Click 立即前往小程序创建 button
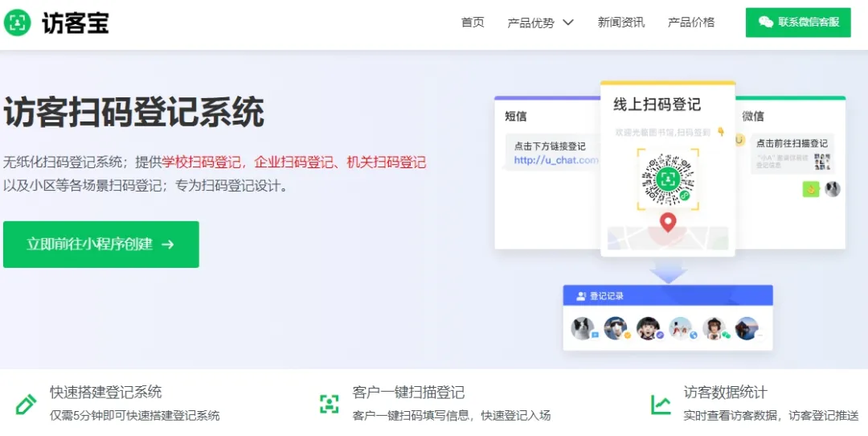The height and width of the screenshot is (436, 868). 100,245
